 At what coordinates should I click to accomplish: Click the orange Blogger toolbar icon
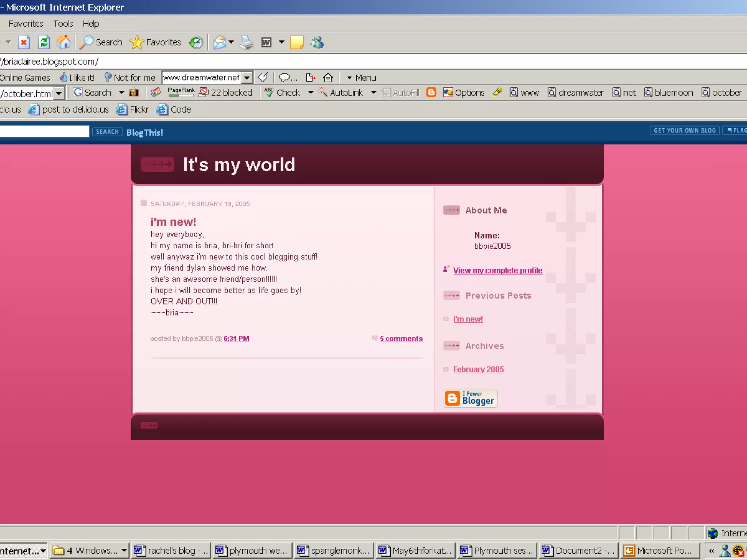point(431,93)
